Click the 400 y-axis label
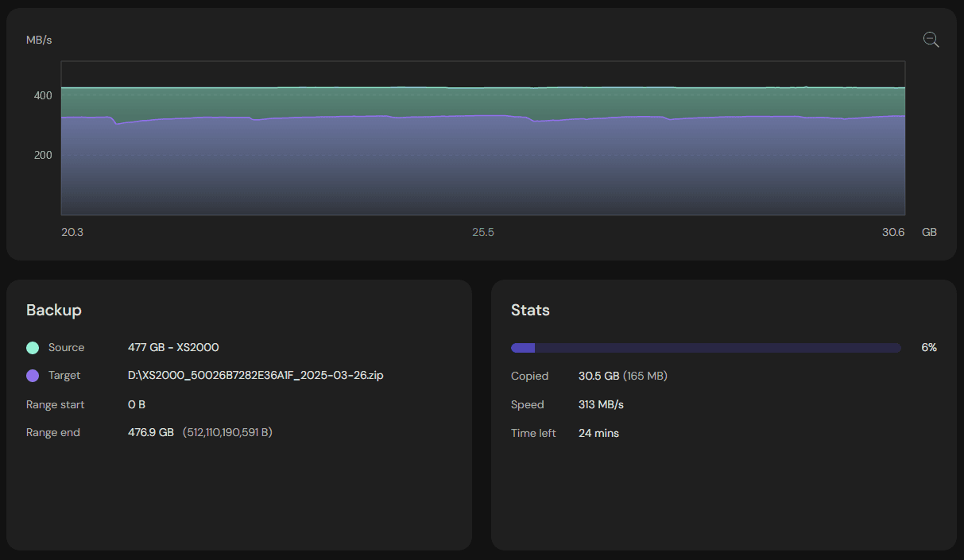964x560 pixels. 43,95
